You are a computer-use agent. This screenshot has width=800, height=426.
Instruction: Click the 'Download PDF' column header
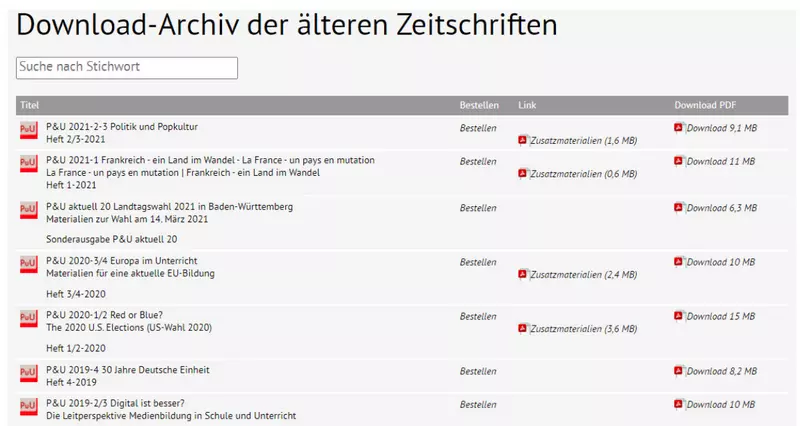tap(705, 105)
